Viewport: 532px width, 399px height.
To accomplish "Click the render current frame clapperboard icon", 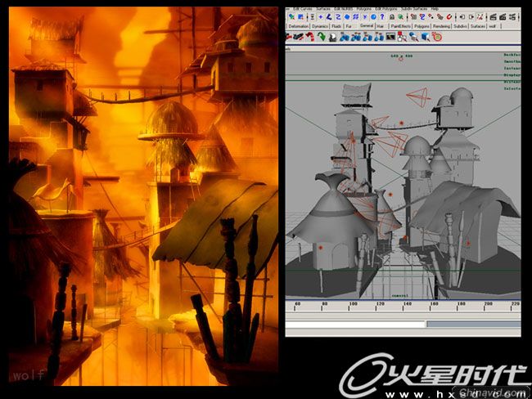I will 493,17.
